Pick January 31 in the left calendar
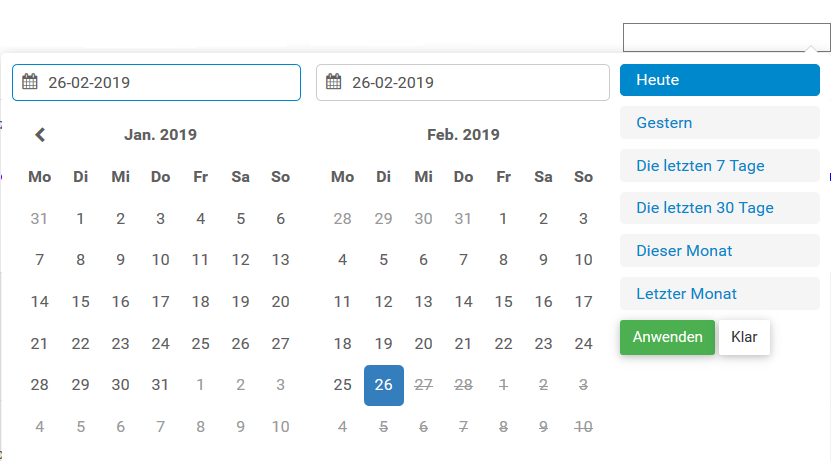This screenshot has height=461, width=831. [160, 385]
